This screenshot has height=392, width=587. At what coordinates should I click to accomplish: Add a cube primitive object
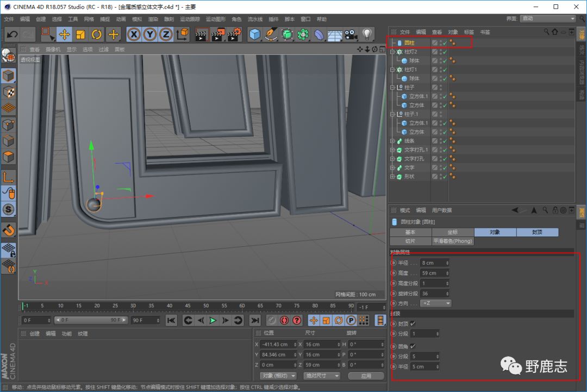[254, 35]
